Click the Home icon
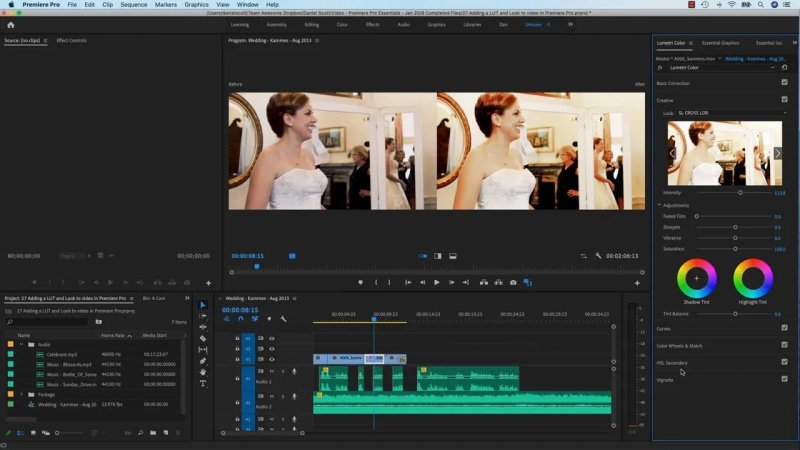 [x=11, y=24]
